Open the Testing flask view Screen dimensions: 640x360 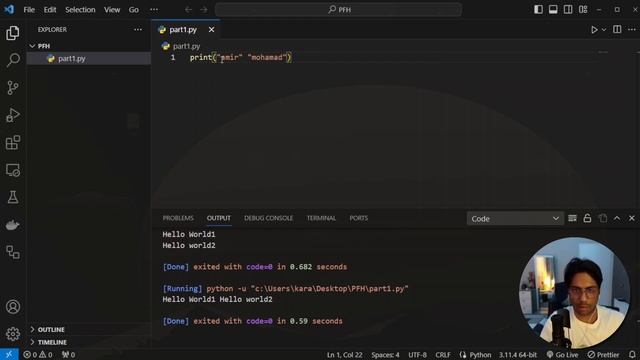point(13,197)
